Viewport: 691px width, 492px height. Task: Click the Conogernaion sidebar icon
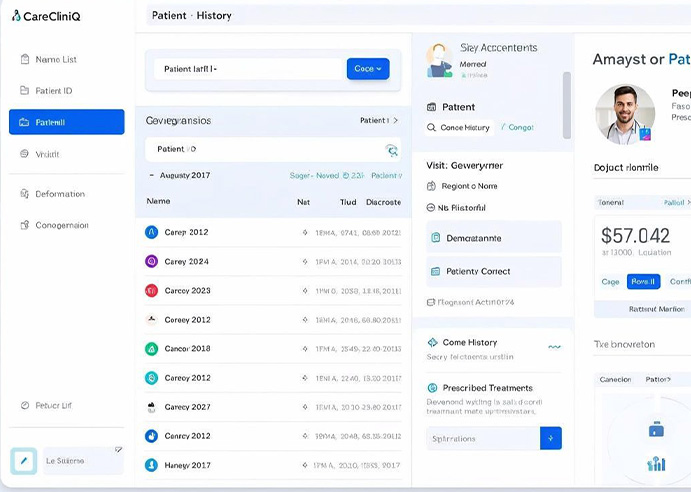24,225
